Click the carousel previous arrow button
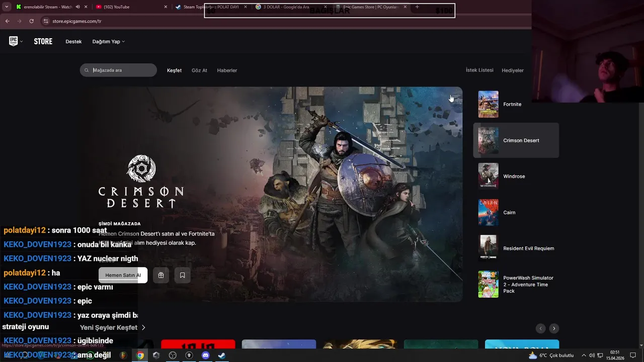644x362 pixels. pyautogui.click(x=541, y=328)
